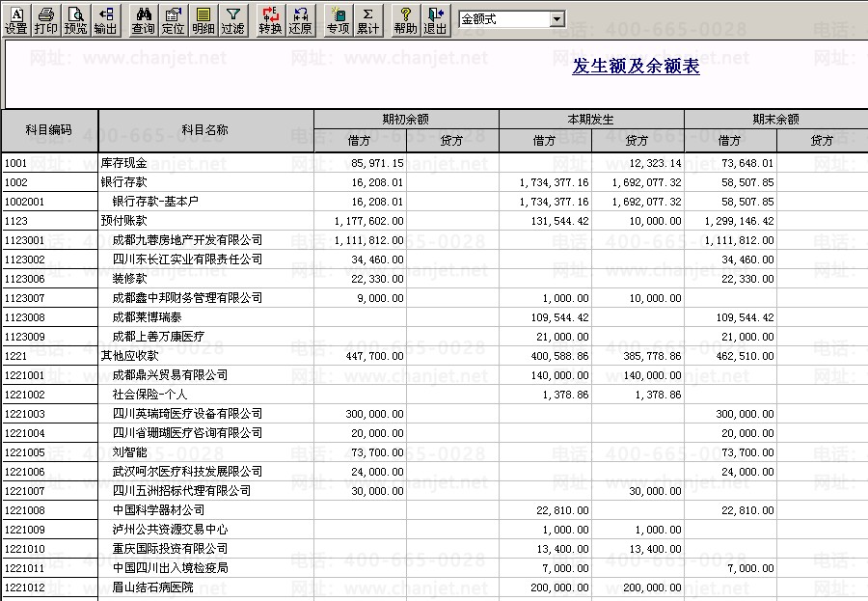
Task: Apply 过滤 (Filter) using the funnel icon
Action: [x=232, y=19]
